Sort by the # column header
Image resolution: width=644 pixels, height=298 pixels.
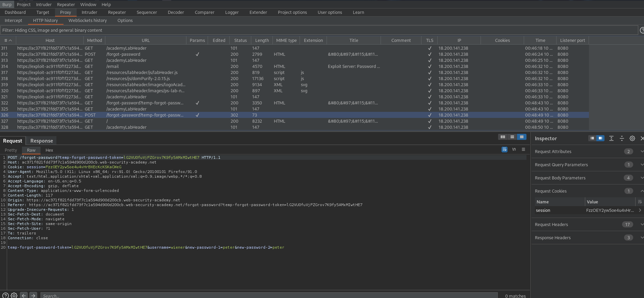[x=8, y=40]
